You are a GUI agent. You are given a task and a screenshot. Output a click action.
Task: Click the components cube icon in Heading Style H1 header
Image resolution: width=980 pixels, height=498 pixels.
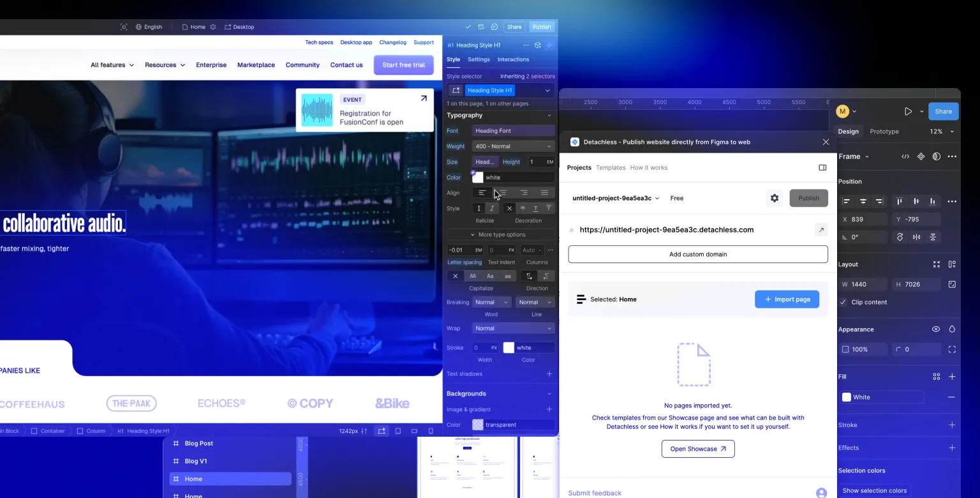click(x=538, y=45)
